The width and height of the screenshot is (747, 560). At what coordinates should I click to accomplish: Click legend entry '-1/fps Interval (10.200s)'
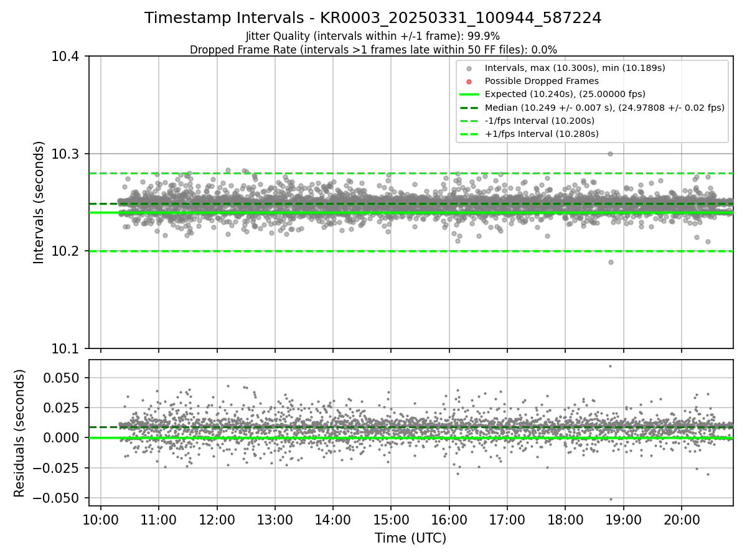point(540,121)
